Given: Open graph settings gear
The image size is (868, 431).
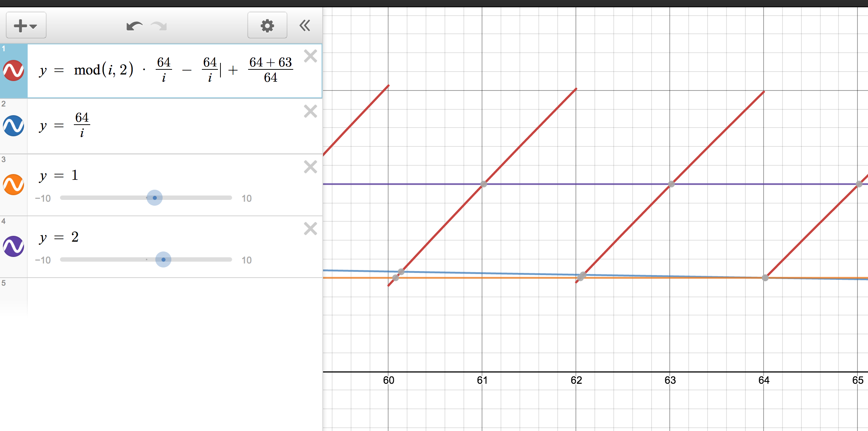Looking at the screenshot, I should [267, 25].
